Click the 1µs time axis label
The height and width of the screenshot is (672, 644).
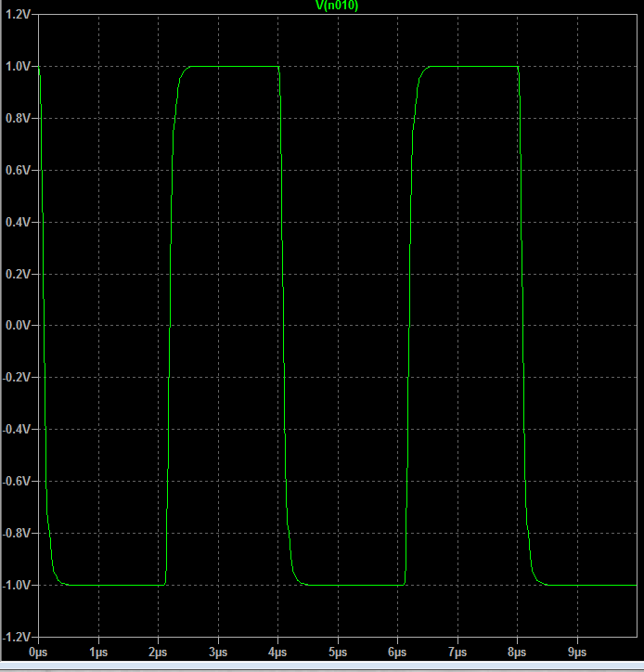coord(98,653)
